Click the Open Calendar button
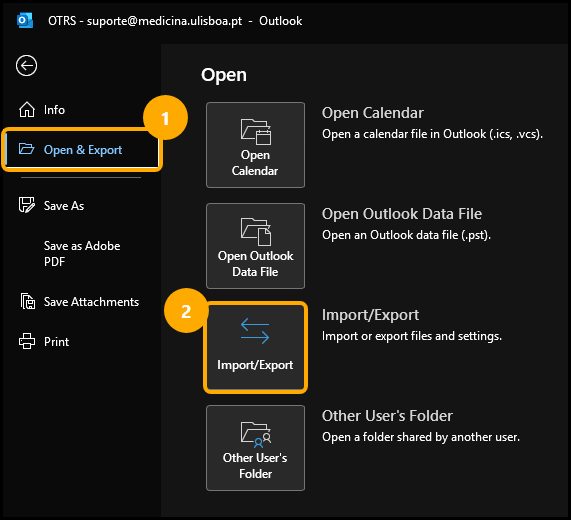 [x=255, y=145]
